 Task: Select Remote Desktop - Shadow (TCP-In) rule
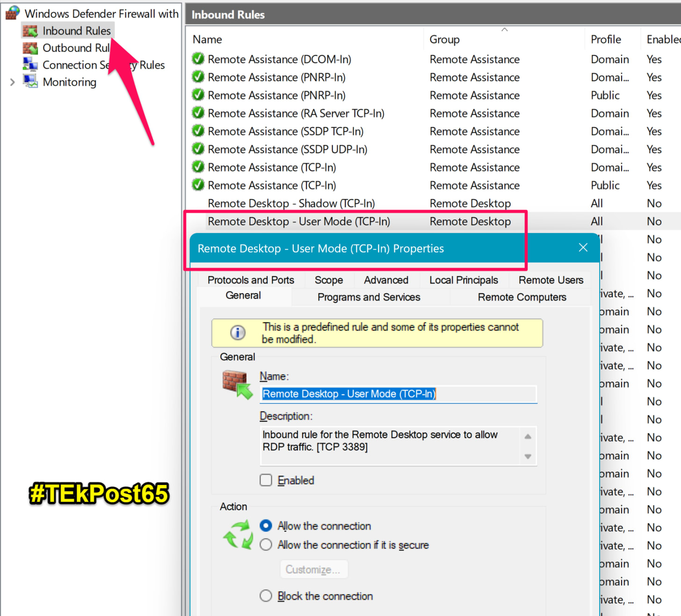coord(291,203)
